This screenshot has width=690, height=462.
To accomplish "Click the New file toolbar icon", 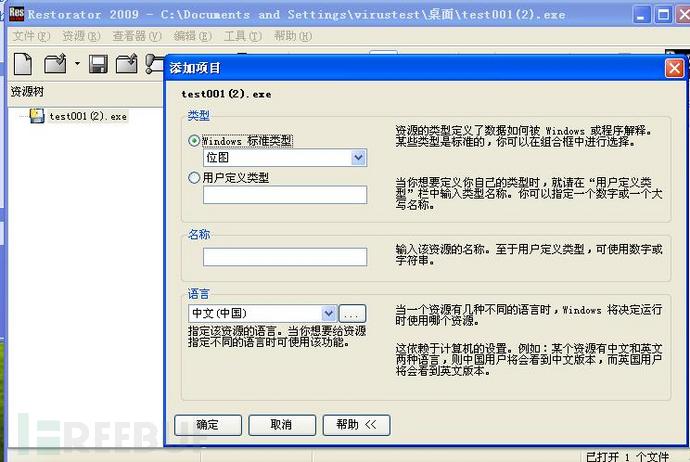I will (23, 64).
